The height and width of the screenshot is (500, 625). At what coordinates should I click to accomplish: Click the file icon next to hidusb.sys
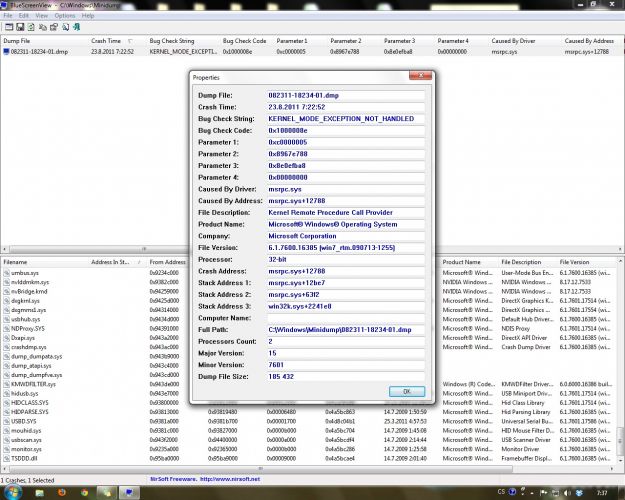[6, 394]
